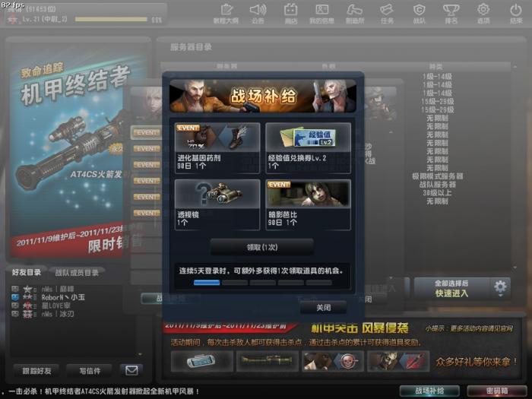Open the 排名 ranking trophy icon
Viewport: 532px width, 399px height.
point(451,14)
